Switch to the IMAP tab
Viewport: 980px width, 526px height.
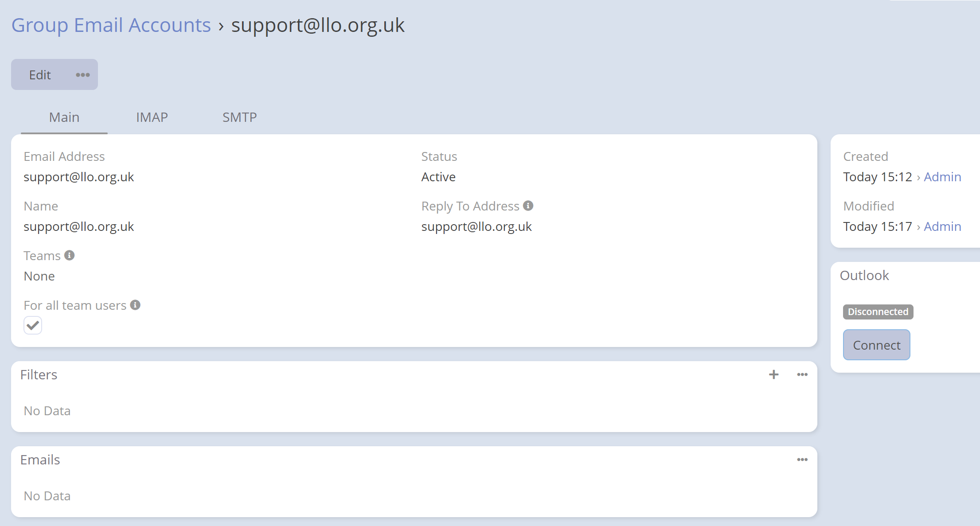[x=152, y=117]
